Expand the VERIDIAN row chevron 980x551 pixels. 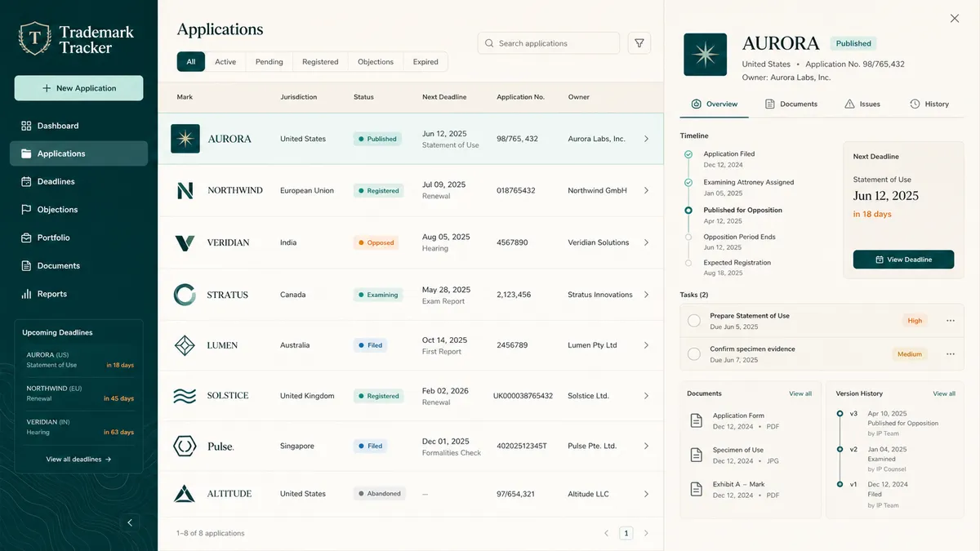[646, 242]
